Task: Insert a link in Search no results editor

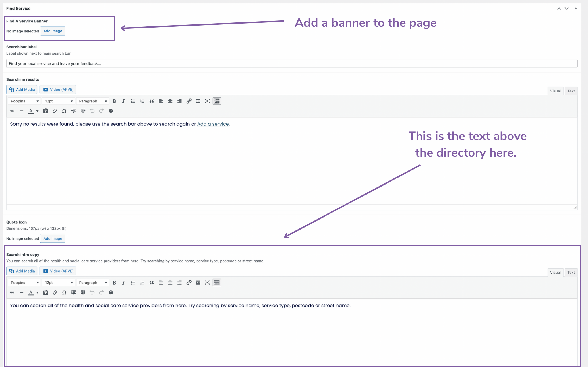Action: pyautogui.click(x=189, y=101)
